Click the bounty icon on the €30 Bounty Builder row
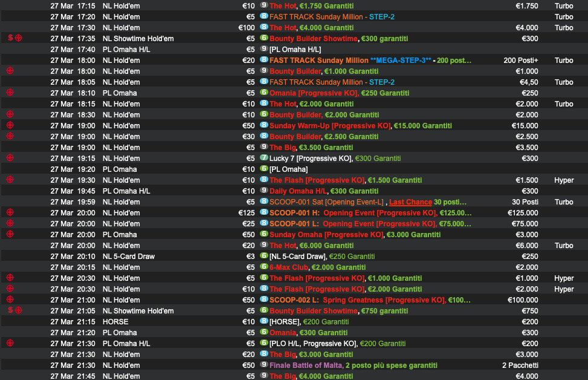 [x=10, y=136]
